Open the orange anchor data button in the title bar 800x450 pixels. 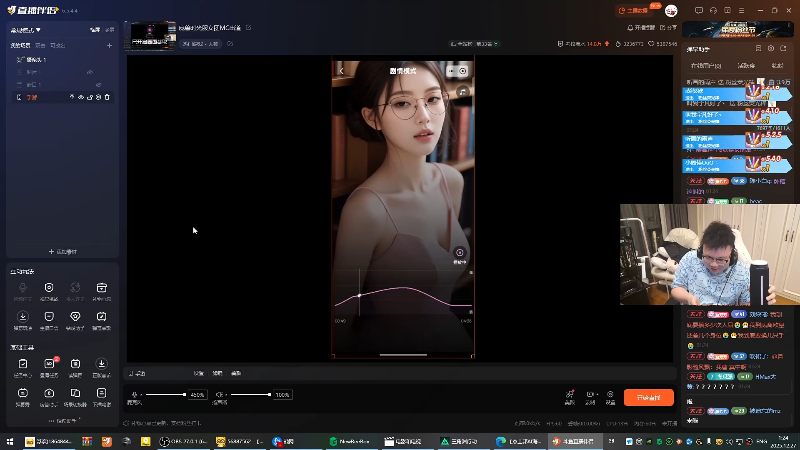tap(633, 10)
